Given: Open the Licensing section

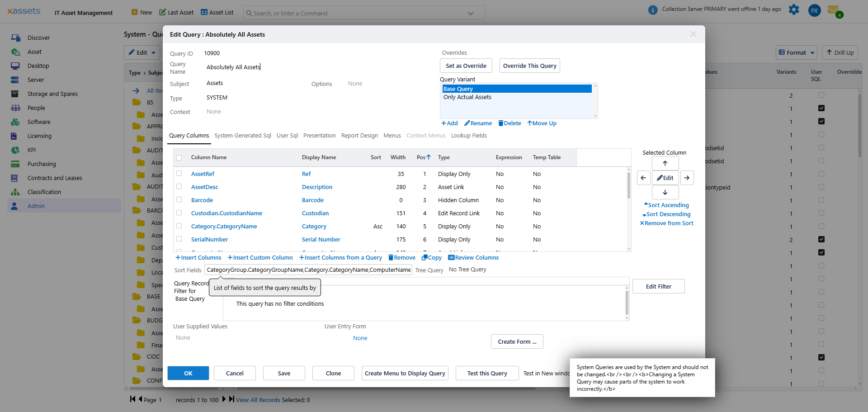Looking at the screenshot, I should pyautogui.click(x=39, y=136).
